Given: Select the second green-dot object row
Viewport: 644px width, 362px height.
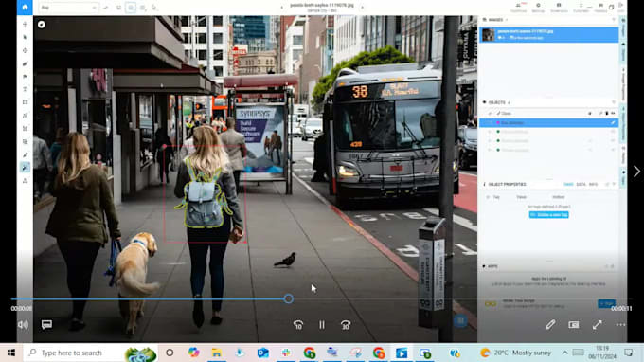Looking at the screenshot, I should pyautogui.click(x=548, y=141).
